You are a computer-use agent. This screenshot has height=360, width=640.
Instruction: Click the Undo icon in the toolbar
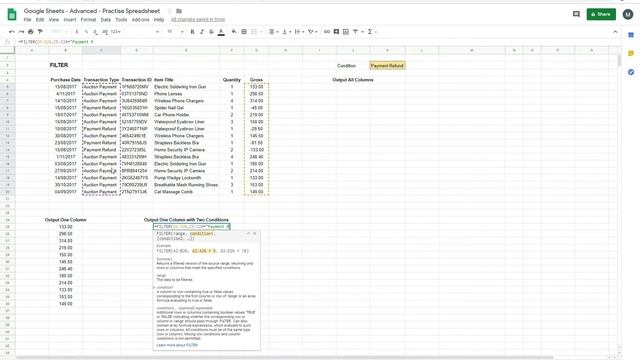click(x=12, y=32)
